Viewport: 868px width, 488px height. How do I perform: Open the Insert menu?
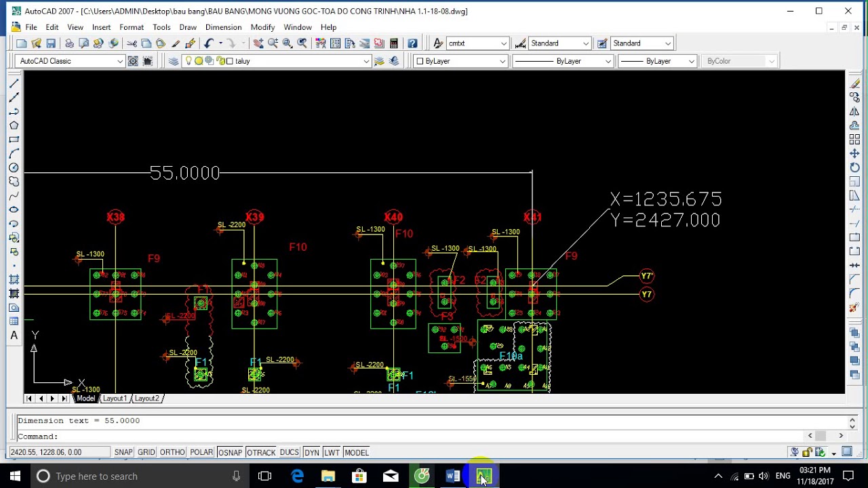click(102, 27)
